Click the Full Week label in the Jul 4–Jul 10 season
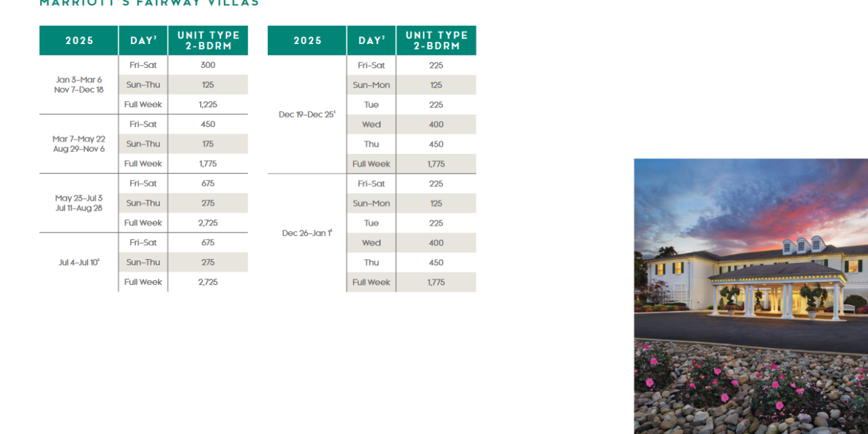868x434 pixels. point(143,281)
